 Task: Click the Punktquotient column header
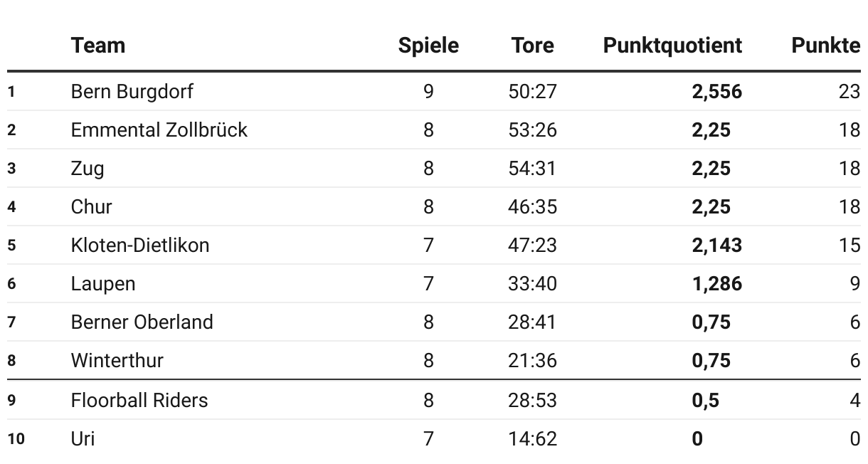[x=672, y=46]
